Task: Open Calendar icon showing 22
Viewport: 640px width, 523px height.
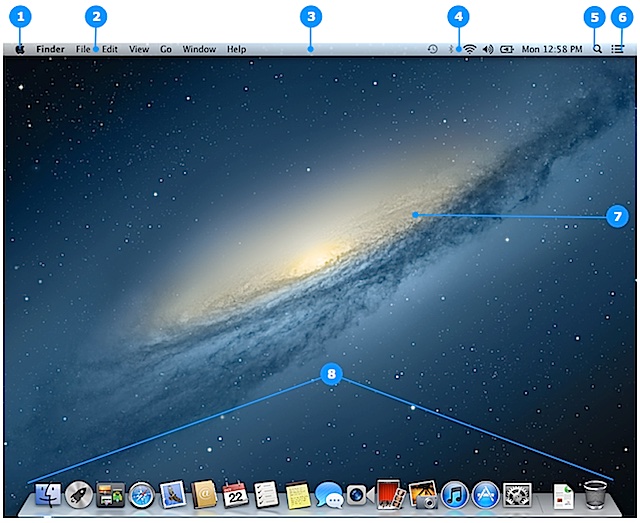Action: coord(236,495)
